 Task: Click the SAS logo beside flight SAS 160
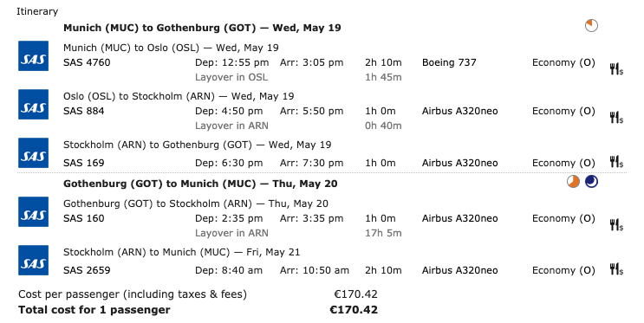click(x=33, y=212)
